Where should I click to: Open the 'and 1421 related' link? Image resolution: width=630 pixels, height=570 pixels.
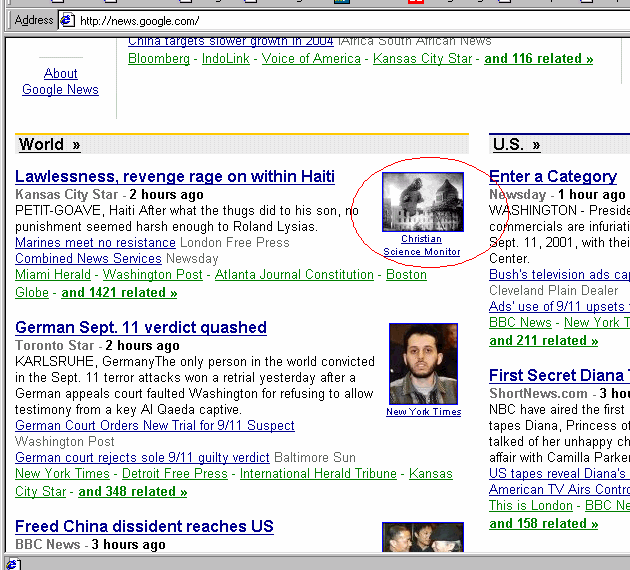(119, 292)
